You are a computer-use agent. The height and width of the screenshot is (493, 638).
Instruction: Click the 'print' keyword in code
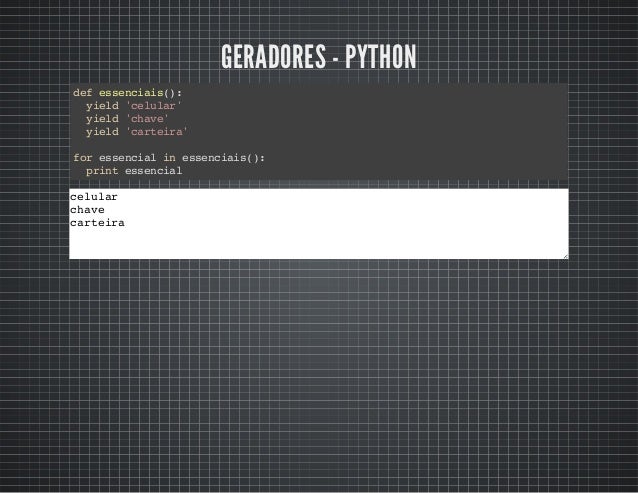click(x=102, y=171)
